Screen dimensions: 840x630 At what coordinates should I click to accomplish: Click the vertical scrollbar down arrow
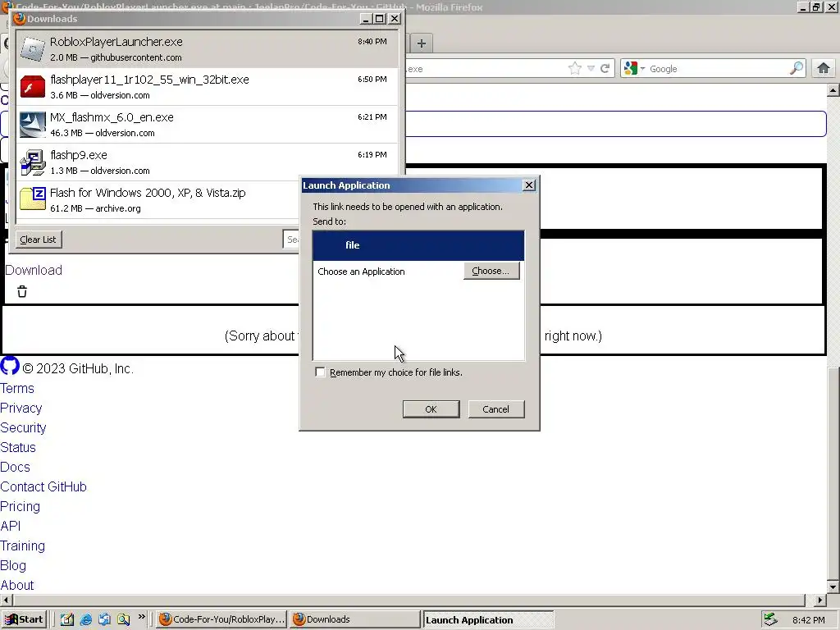pos(833,587)
